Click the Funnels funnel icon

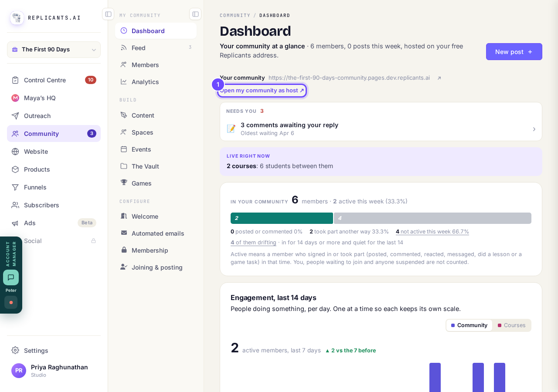click(15, 187)
